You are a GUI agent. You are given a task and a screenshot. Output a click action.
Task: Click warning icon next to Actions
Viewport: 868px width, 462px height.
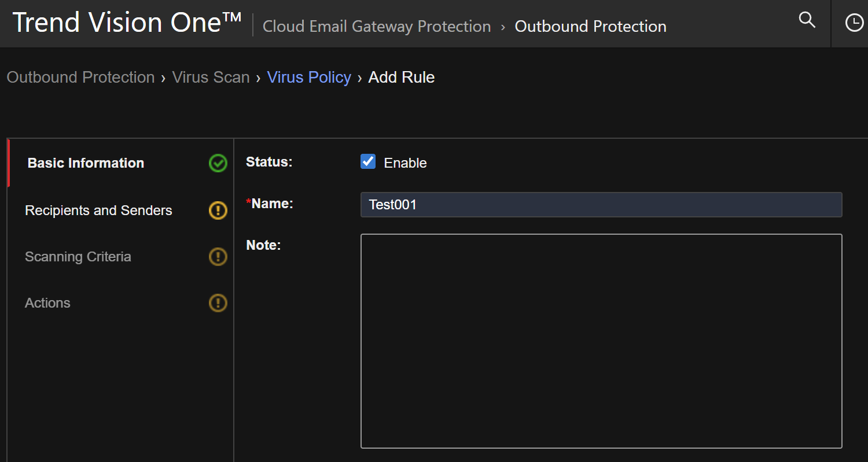(x=218, y=303)
